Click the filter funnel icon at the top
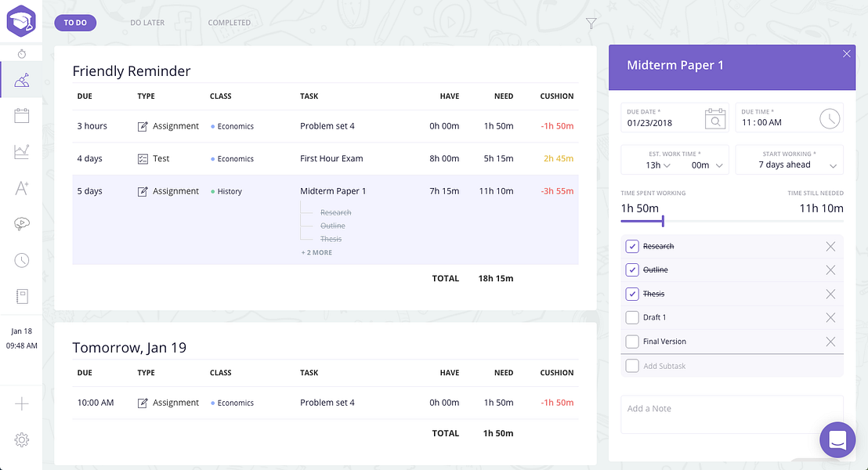Viewport: 868px width, 470px height. [591, 23]
